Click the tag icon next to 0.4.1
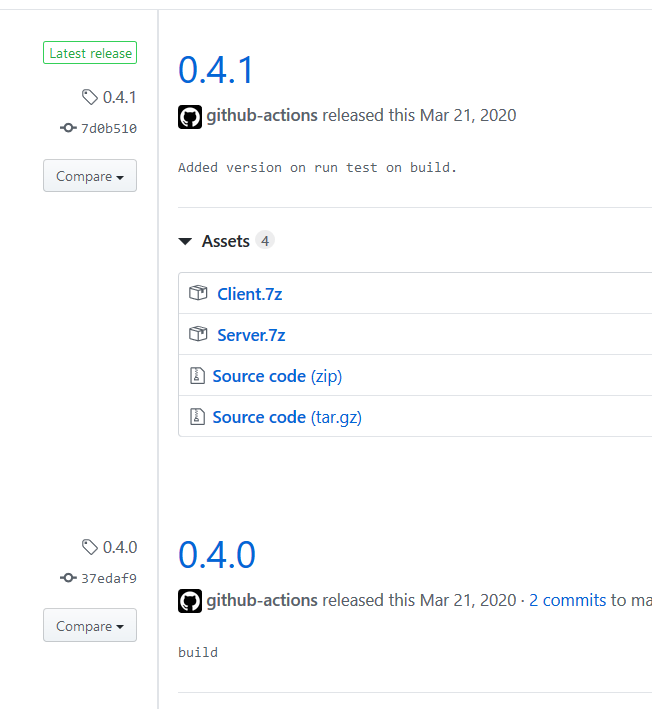652x709 pixels. click(90, 97)
